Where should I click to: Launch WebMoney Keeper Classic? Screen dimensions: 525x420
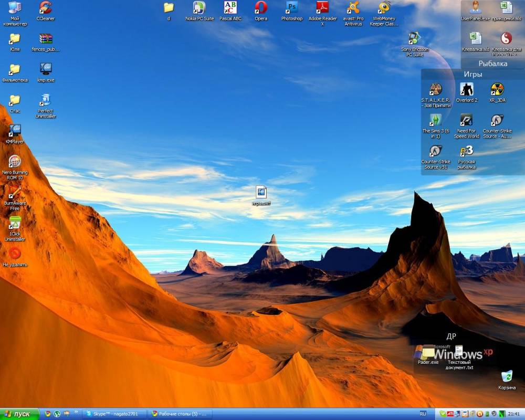pyautogui.click(x=384, y=8)
